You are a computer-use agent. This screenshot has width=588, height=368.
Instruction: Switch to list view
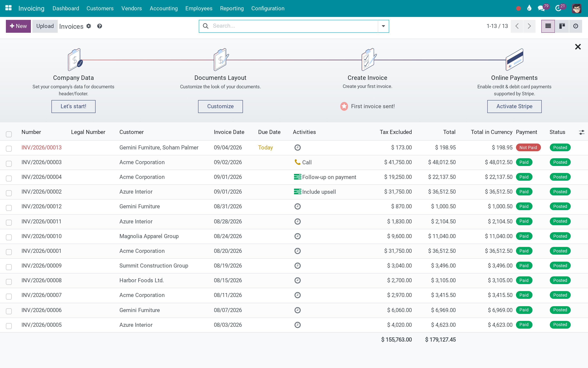[548, 26]
